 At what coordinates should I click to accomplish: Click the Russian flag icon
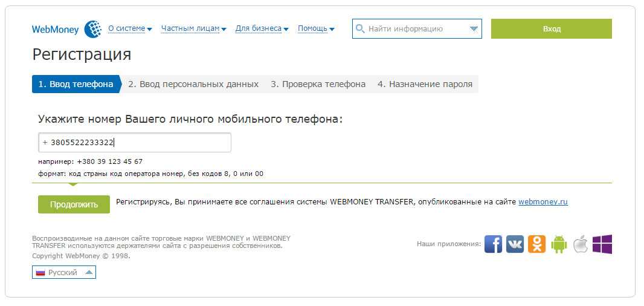[x=40, y=273]
